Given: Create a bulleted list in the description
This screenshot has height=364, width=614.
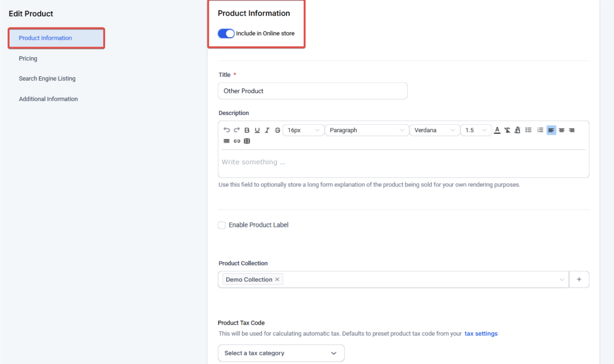Looking at the screenshot, I should pos(528,130).
